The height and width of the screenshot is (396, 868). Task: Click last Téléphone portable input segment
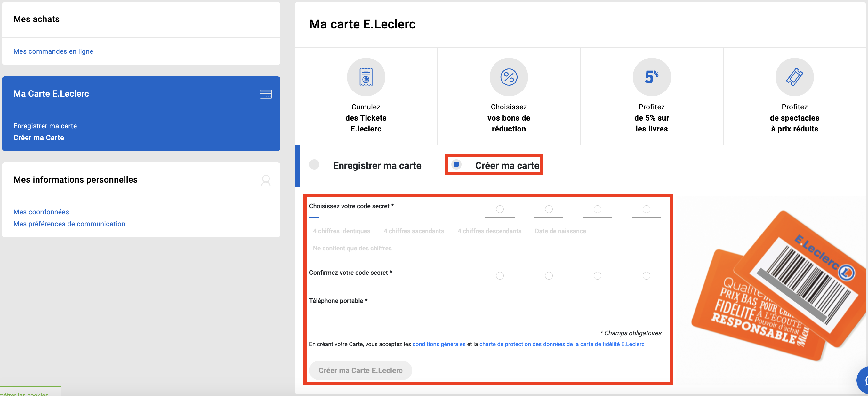(646, 305)
